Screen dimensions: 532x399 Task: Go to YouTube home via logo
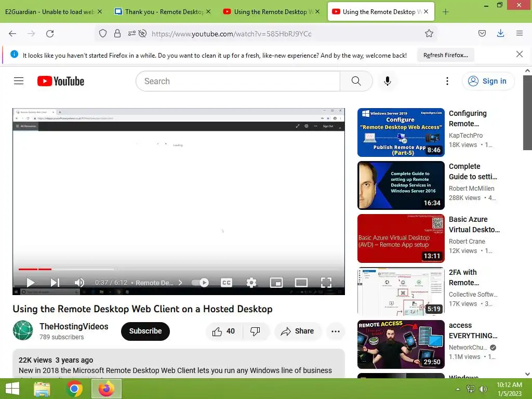point(61,81)
